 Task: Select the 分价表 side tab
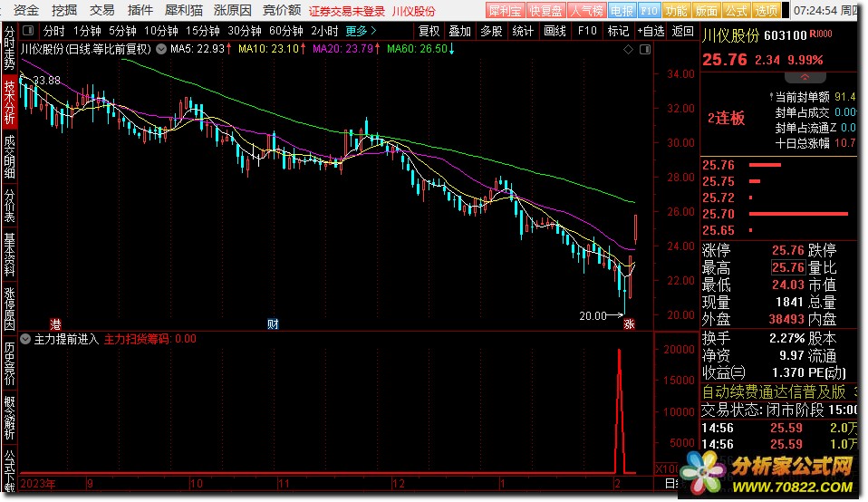coord(9,206)
